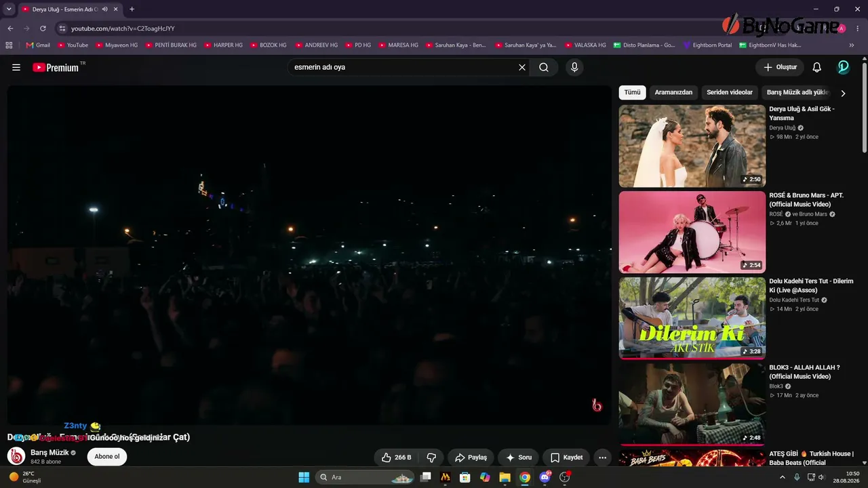Open Microsoft Store from the taskbar
Image resolution: width=868 pixels, height=488 pixels.
(465, 477)
